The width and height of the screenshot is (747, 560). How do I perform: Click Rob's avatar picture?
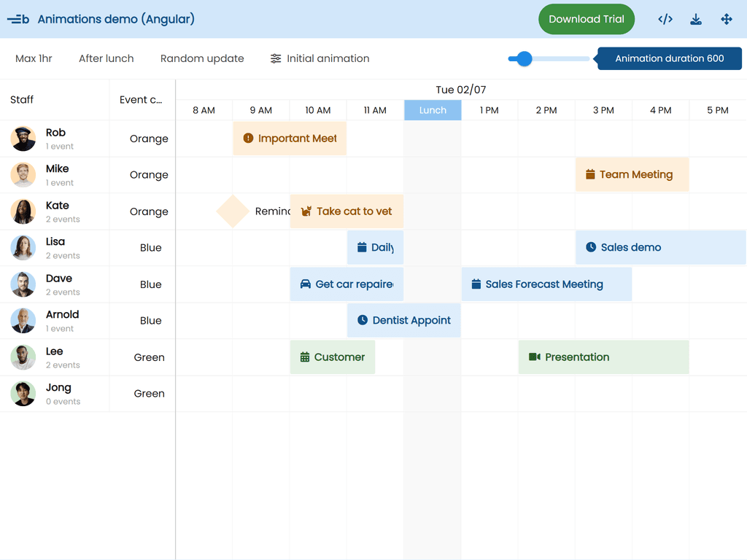[x=23, y=139]
